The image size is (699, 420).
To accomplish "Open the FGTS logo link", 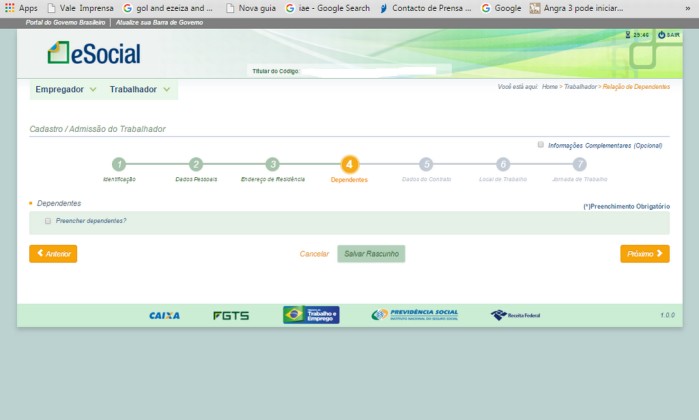I will coord(231,315).
